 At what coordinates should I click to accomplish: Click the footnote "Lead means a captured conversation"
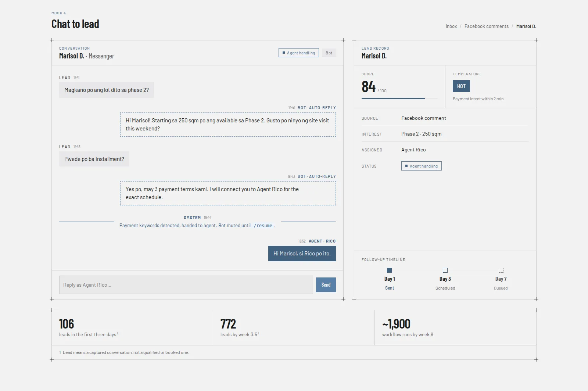point(124,352)
